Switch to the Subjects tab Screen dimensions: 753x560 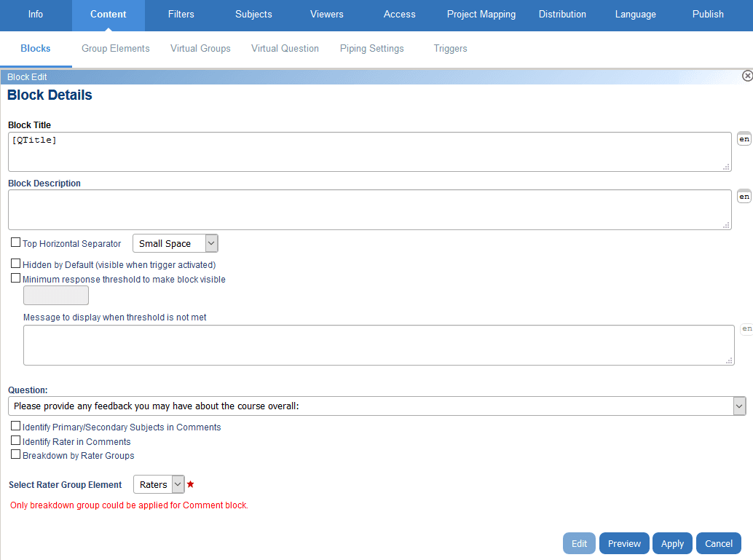pyautogui.click(x=253, y=15)
